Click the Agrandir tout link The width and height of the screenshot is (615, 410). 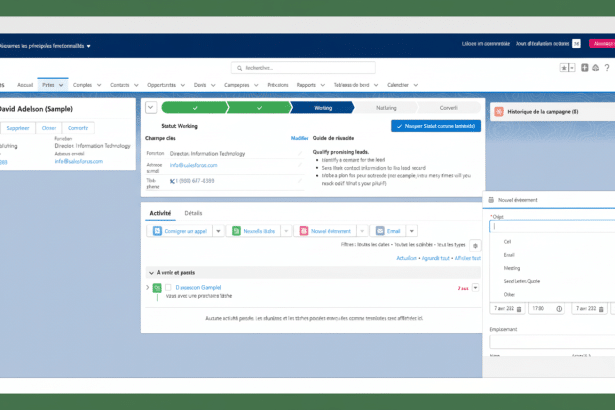[435, 258]
